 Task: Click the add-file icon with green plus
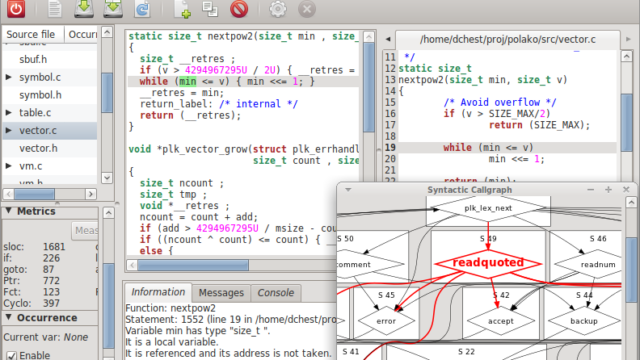pyautogui.click(x=182, y=9)
